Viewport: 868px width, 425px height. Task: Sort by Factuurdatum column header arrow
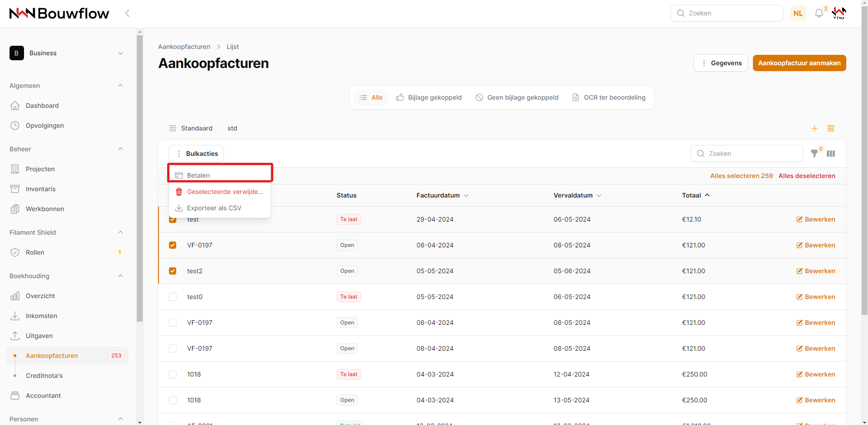click(x=466, y=196)
